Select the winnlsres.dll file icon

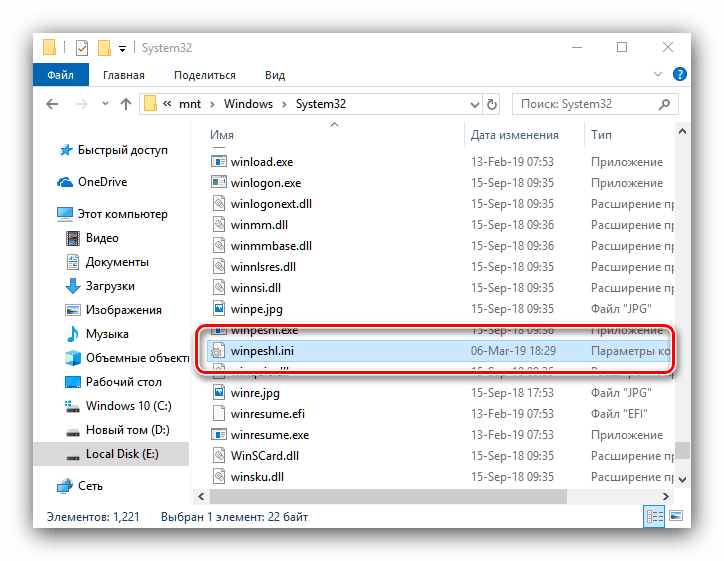(219, 266)
